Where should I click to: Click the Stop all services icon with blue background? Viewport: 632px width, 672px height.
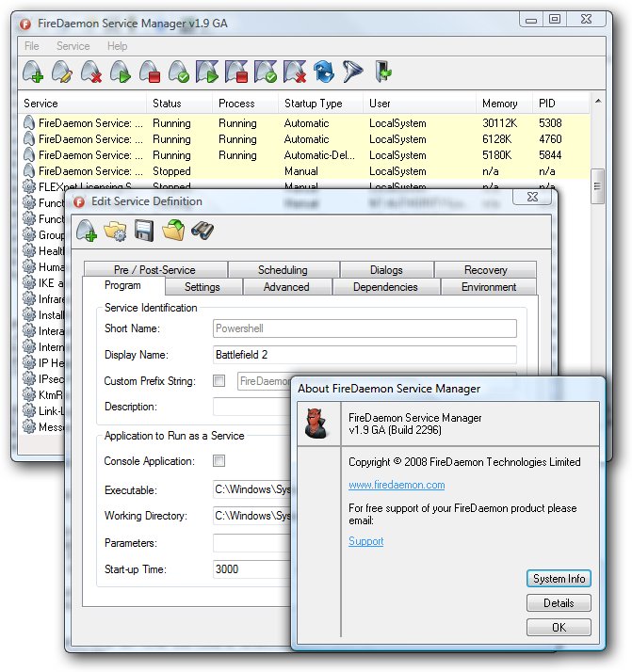236,72
